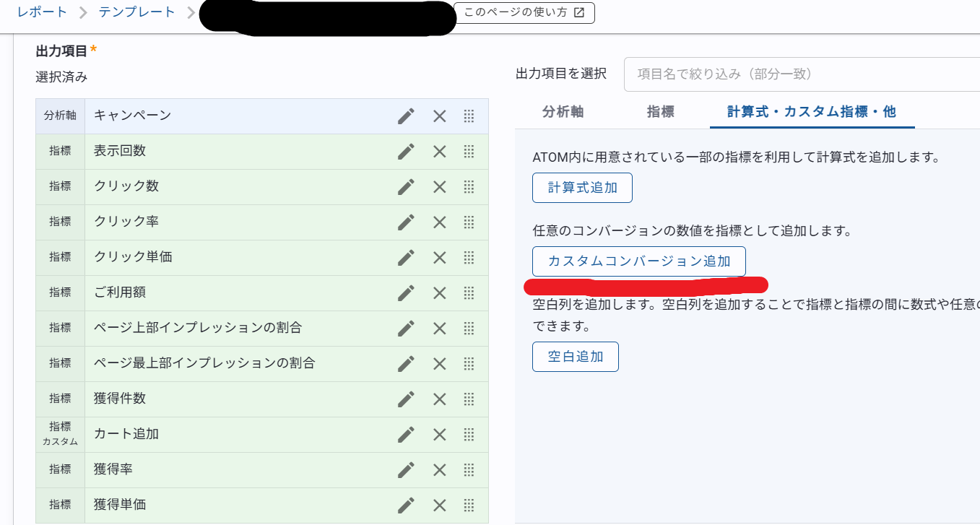Edit the キャンペーン row with pencil icon

pyautogui.click(x=406, y=116)
